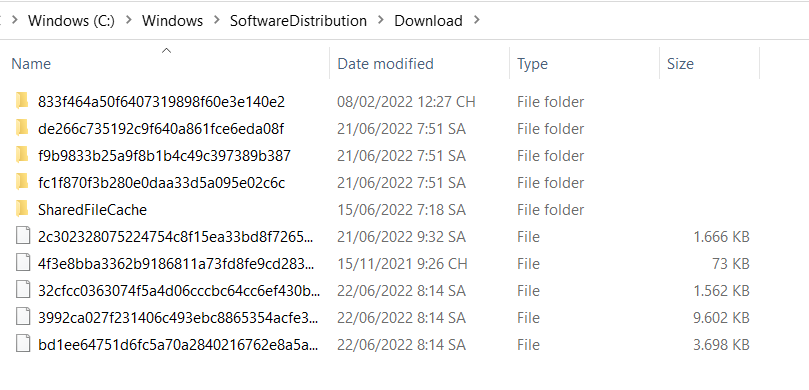Toggle sort direction arrow above Name column
The image size is (809, 390).
pos(166,51)
